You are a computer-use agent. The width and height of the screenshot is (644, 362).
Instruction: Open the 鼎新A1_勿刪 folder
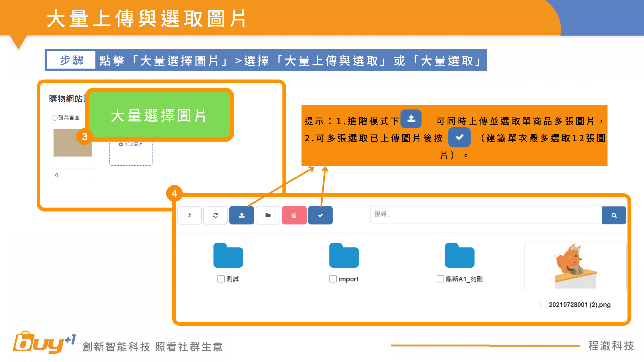tap(460, 255)
